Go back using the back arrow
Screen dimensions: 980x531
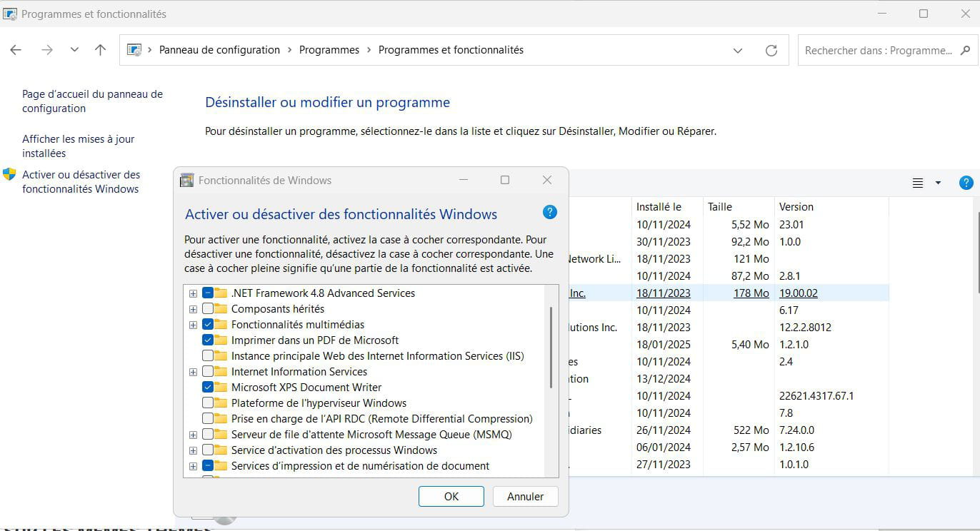[x=16, y=50]
